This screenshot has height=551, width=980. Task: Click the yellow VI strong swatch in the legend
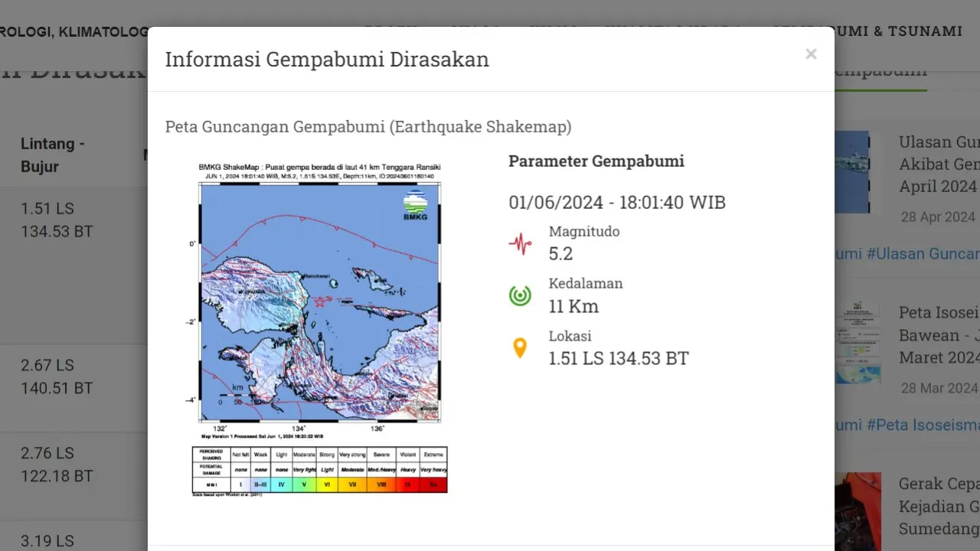327,484
